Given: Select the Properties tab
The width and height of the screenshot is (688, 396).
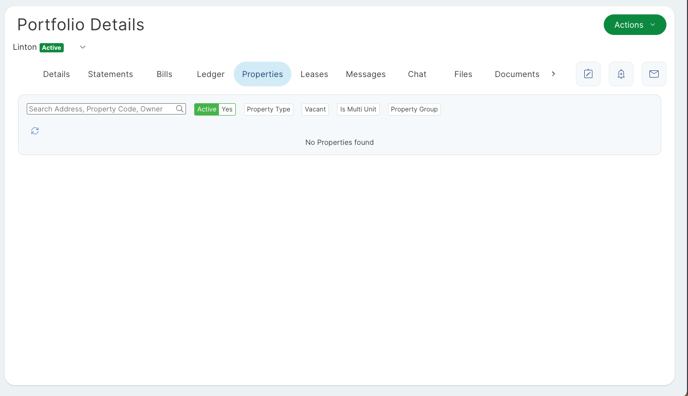Looking at the screenshot, I should point(262,74).
